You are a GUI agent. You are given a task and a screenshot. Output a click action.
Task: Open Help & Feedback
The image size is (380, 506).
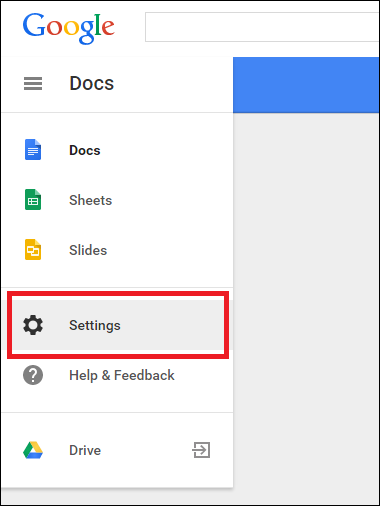coord(122,375)
